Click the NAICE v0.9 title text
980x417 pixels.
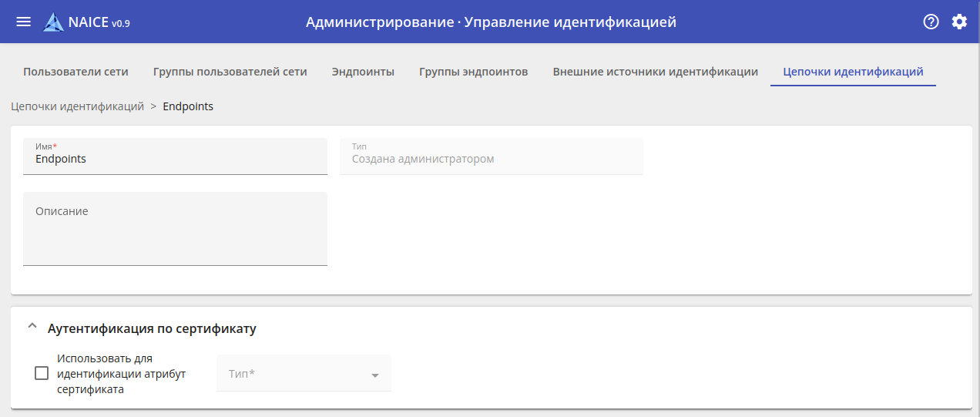tap(99, 22)
